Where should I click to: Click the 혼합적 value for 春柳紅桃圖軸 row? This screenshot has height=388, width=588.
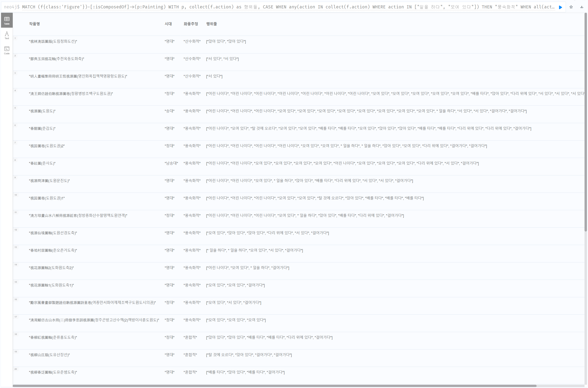190,337
